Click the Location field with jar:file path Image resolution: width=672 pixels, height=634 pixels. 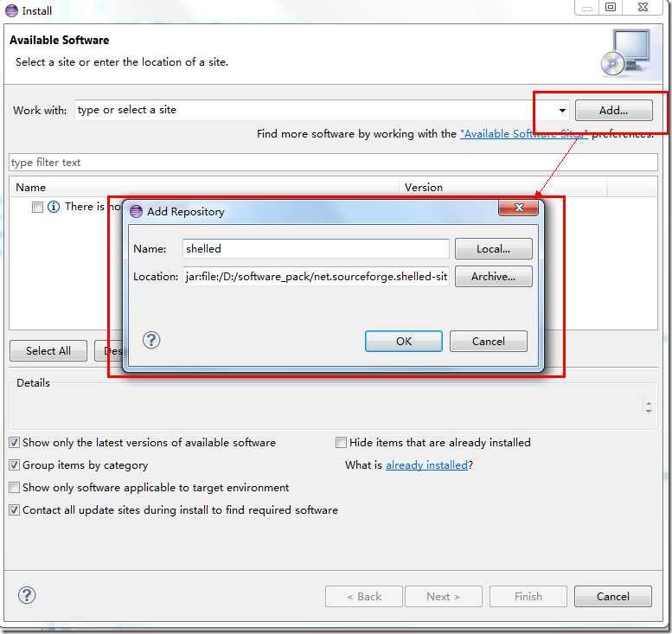point(316,277)
